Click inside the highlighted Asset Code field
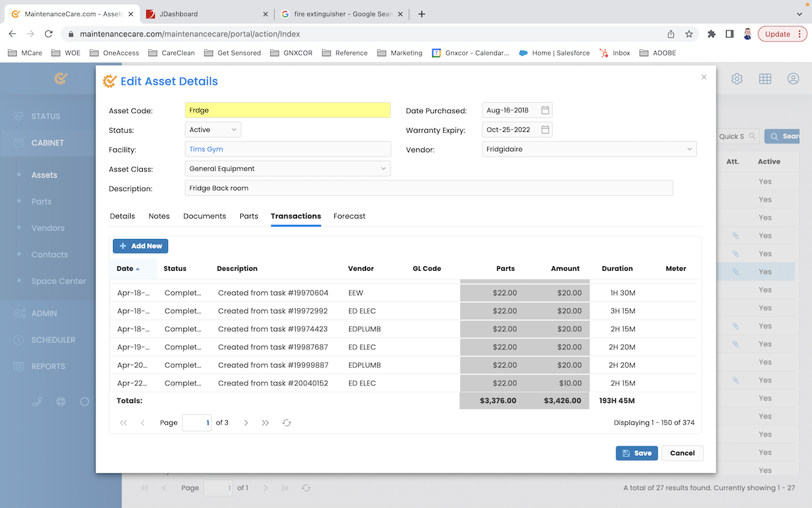The width and height of the screenshot is (812, 508). tap(287, 109)
